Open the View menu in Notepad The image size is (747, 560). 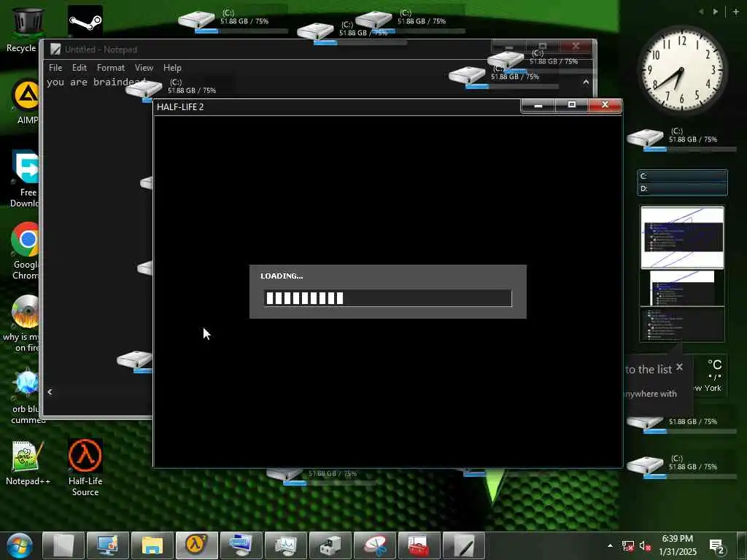[x=144, y=68]
